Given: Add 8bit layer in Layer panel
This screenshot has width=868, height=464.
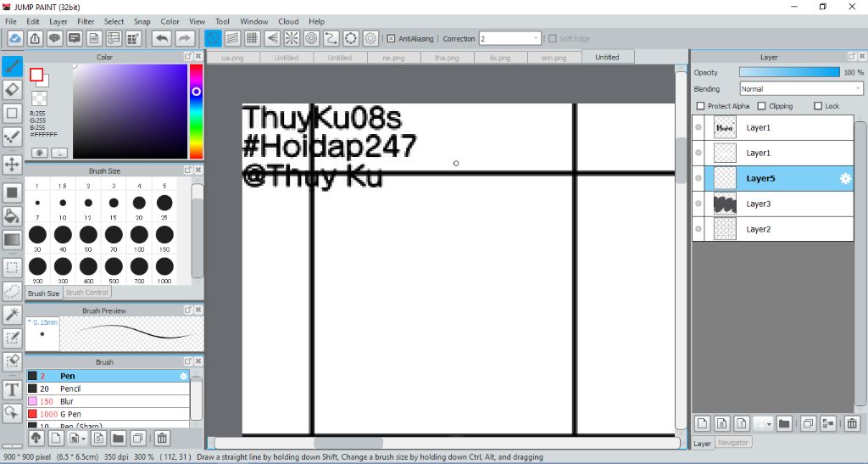Looking at the screenshot, I should click(x=722, y=423).
